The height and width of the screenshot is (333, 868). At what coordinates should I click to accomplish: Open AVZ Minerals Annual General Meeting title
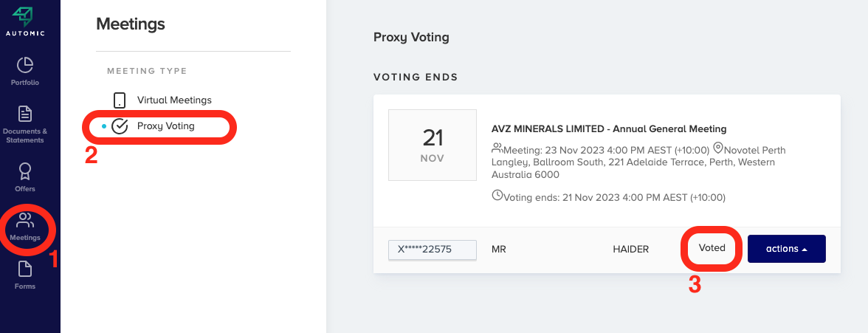tap(609, 128)
